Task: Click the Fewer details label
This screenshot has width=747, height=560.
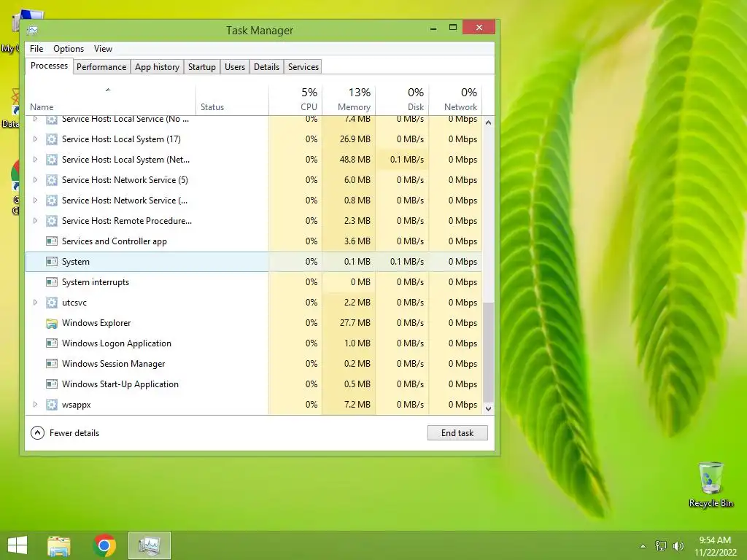Action: [74, 433]
